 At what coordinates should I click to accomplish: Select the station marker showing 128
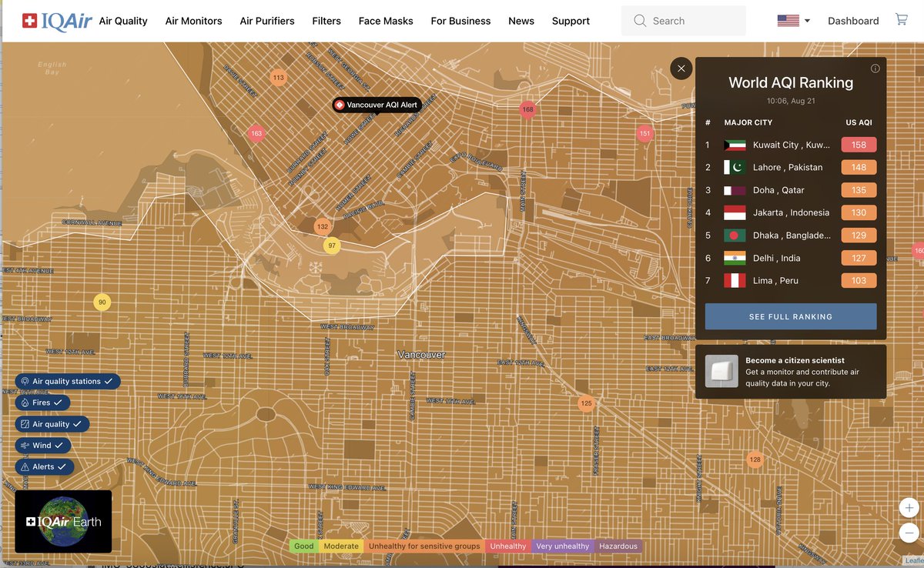tap(755, 459)
